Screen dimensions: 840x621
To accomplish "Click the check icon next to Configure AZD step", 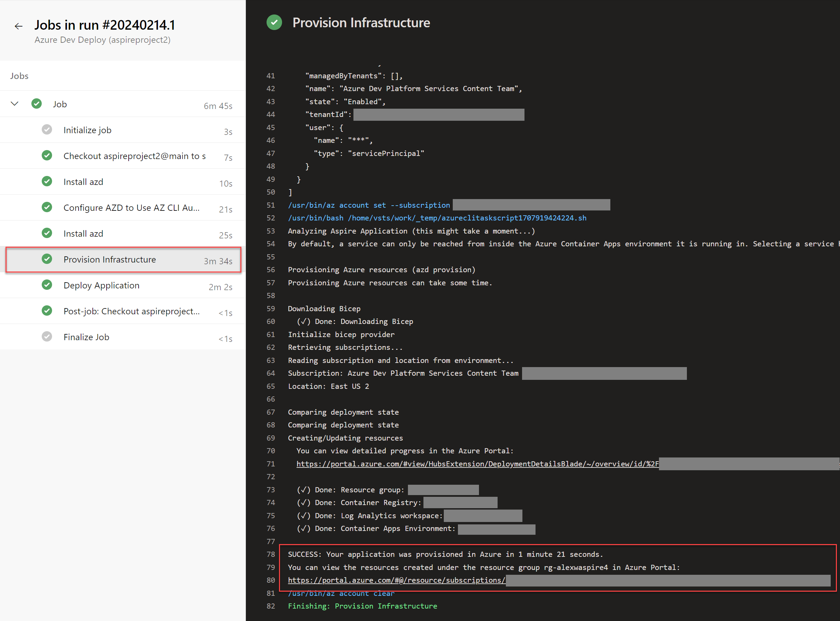I will [47, 207].
